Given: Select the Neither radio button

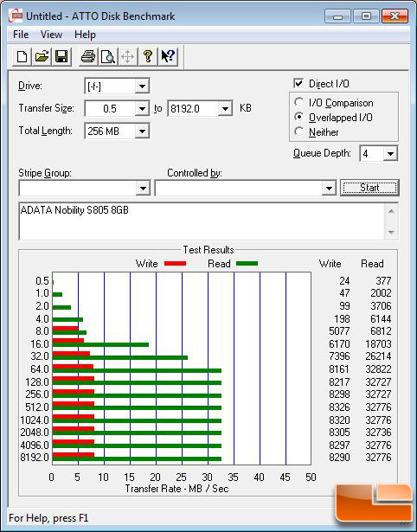Looking at the screenshot, I should pyautogui.click(x=299, y=131).
